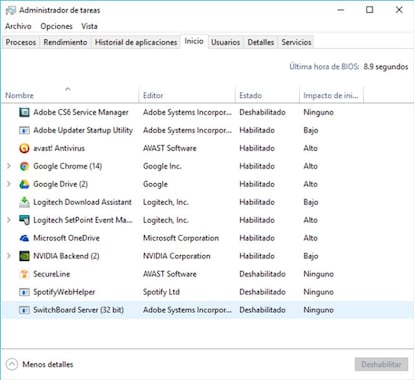414x380 pixels.
Task: Switch to the Historial de aplicaciones tab
Action: (136, 42)
